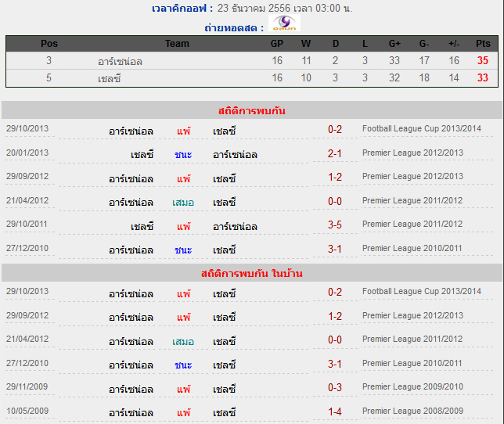504x424 pixels.
Task: Click date 29/11/2009 in home stats
Action: [27, 386]
